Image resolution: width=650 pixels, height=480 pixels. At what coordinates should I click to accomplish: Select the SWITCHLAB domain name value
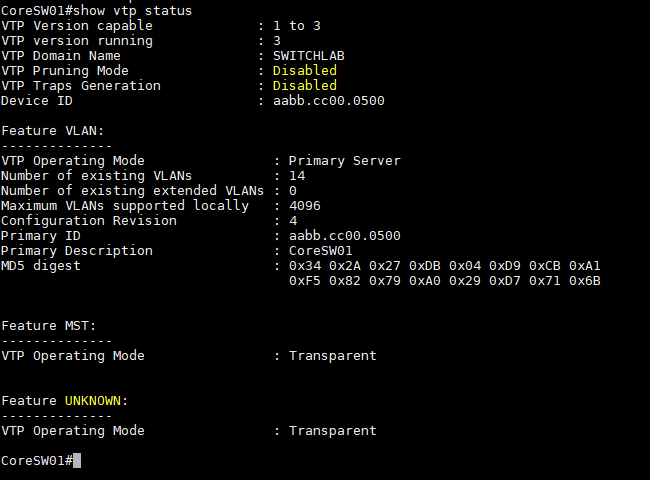coord(309,56)
